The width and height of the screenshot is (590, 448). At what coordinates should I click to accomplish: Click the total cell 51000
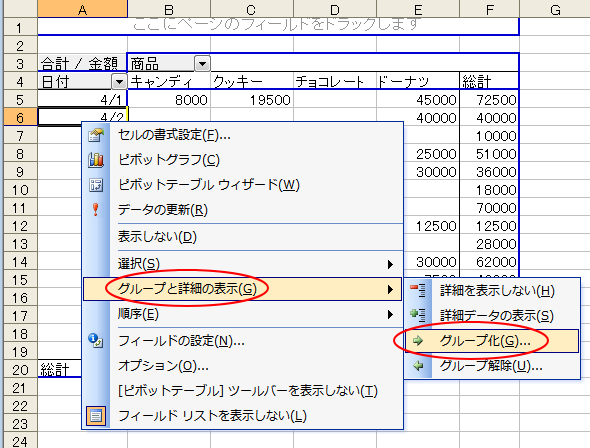(x=489, y=154)
